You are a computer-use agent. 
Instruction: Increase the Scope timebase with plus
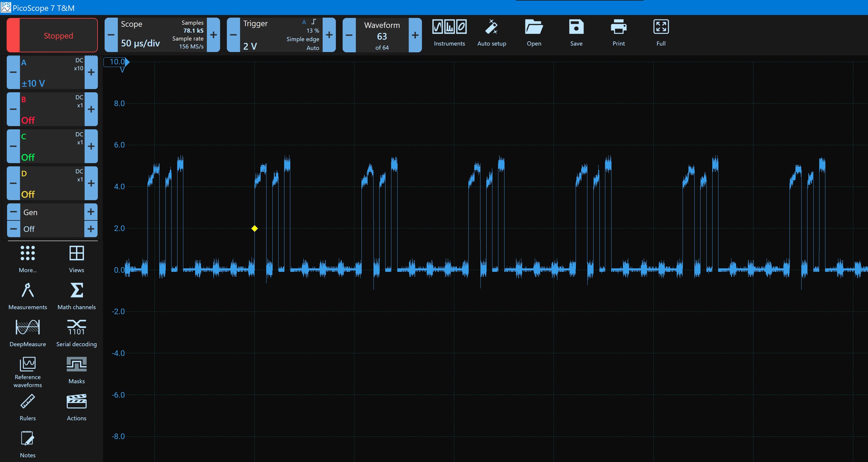214,35
